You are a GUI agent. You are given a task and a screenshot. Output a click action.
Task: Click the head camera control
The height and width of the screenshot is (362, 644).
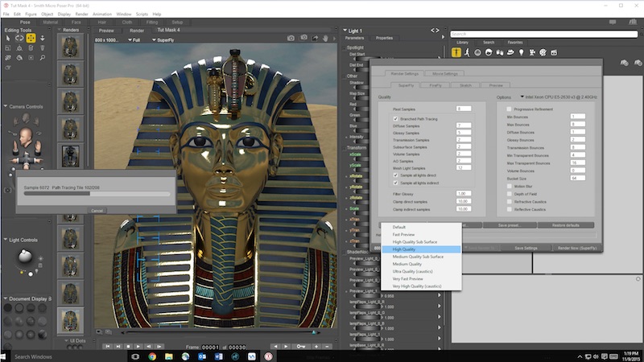pyautogui.click(x=26, y=136)
